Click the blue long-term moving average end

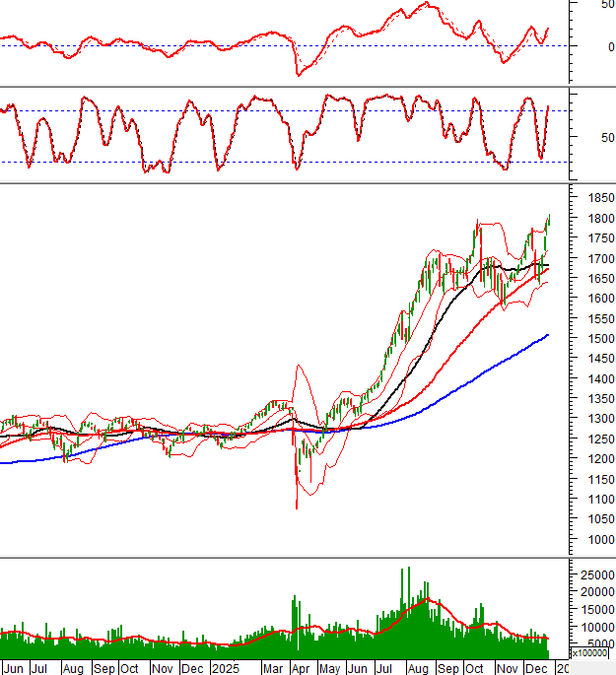click(547, 336)
